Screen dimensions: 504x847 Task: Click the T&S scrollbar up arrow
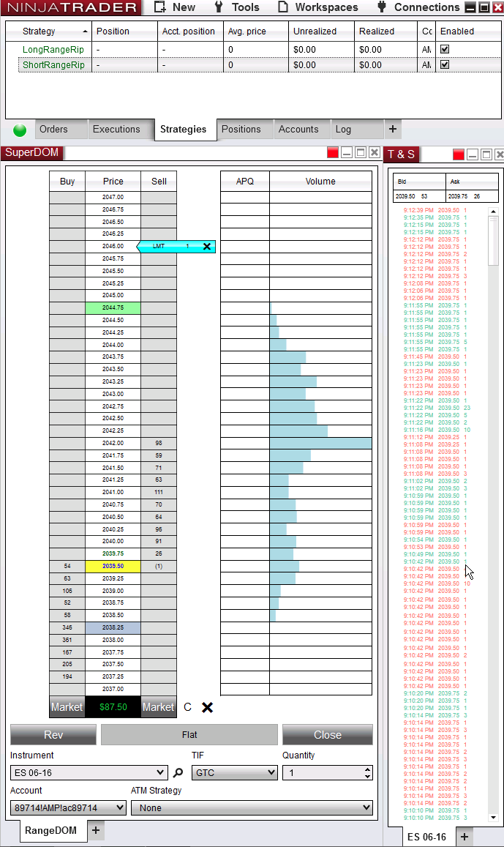493,212
